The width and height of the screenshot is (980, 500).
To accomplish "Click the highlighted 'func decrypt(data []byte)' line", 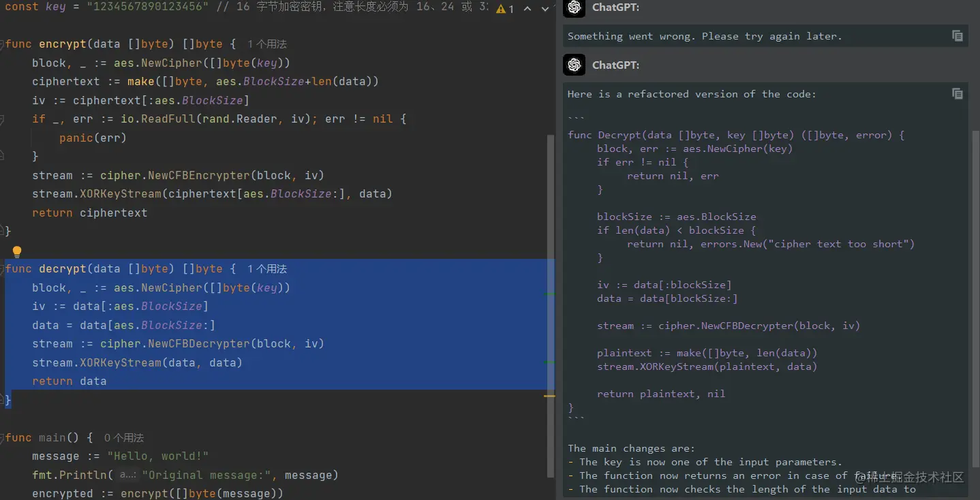I will click(x=120, y=268).
